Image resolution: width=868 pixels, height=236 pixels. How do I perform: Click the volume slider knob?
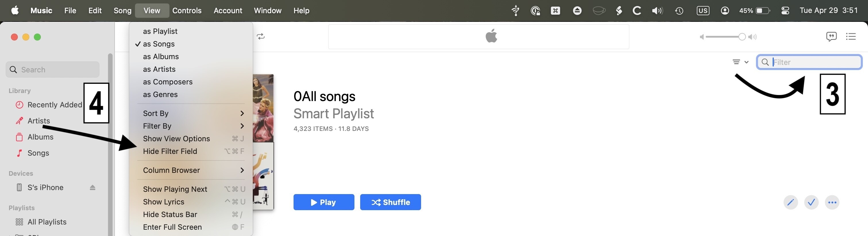click(742, 37)
